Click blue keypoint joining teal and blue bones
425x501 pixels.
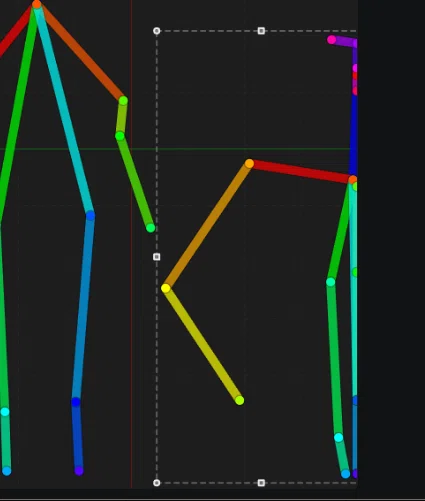[90, 216]
